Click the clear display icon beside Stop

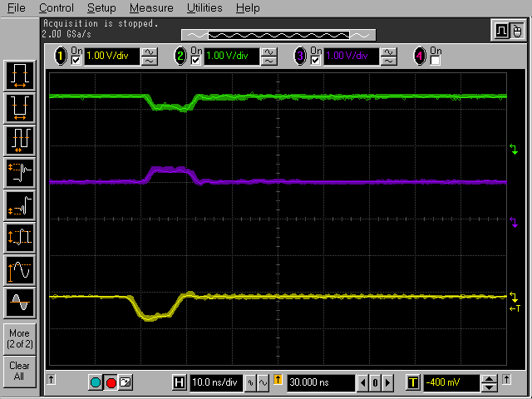(x=126, y=382)
